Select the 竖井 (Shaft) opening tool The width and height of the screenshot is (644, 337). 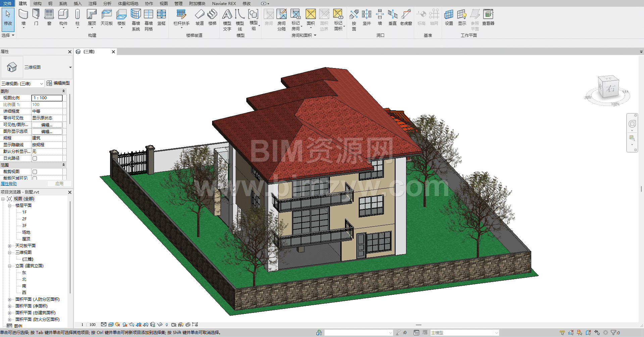367,17
